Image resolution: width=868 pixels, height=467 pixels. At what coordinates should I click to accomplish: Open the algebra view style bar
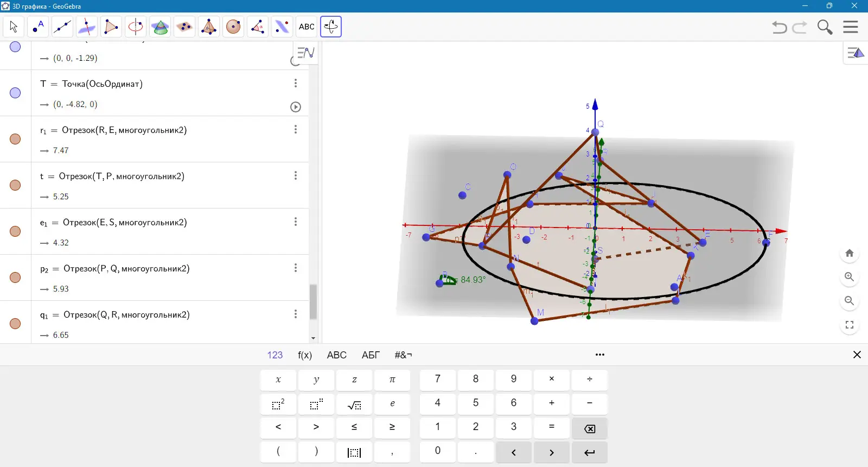pos(305,53)
